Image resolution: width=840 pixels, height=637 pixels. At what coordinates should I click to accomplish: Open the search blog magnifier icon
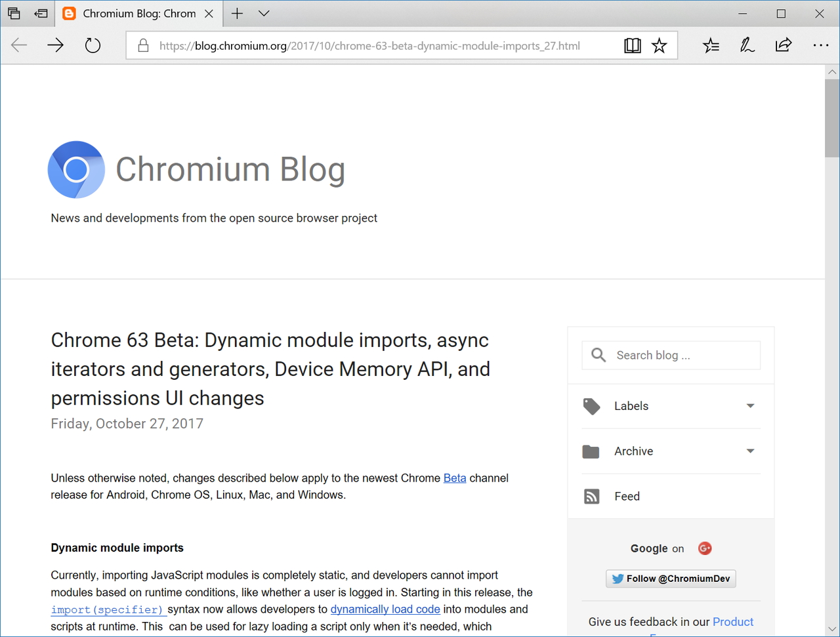[x=598, y=354]
